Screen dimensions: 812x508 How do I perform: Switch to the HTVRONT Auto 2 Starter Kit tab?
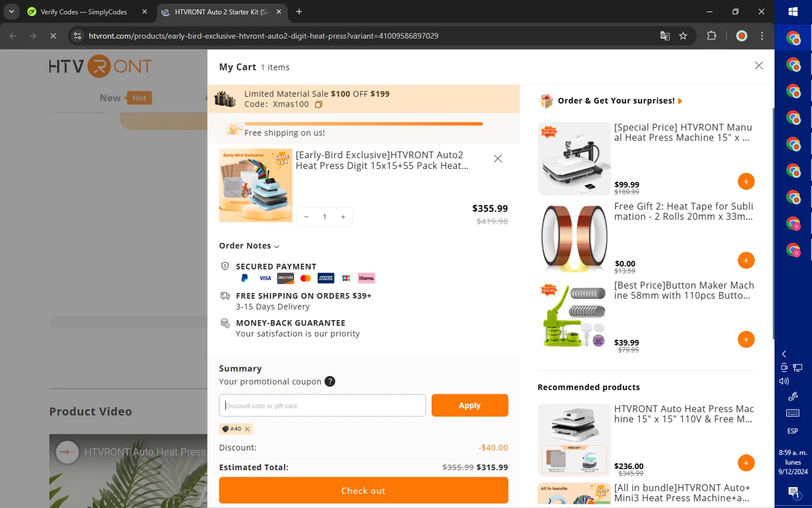[221, 12]
